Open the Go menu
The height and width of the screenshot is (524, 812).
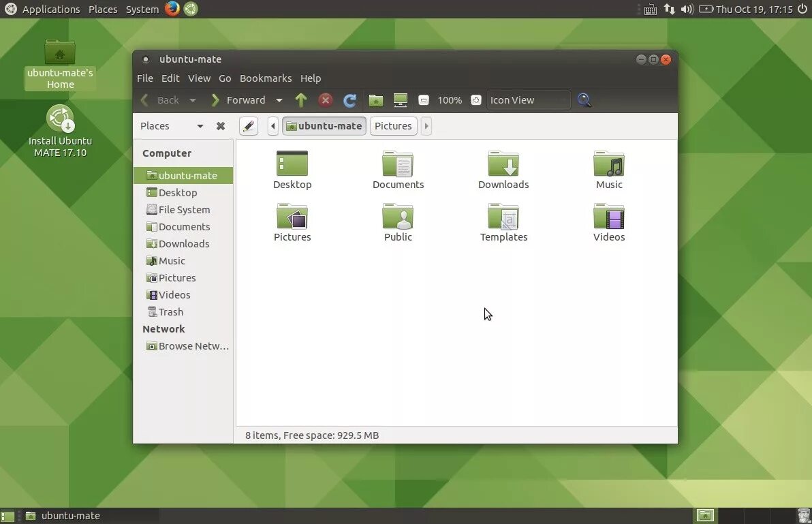(x=225, y=78)
